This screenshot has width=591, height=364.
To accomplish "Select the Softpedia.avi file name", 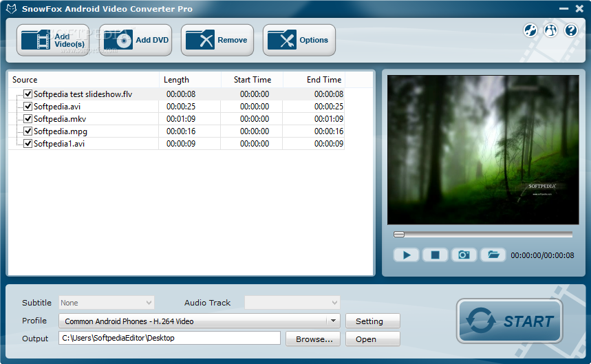I will (57, 106).
